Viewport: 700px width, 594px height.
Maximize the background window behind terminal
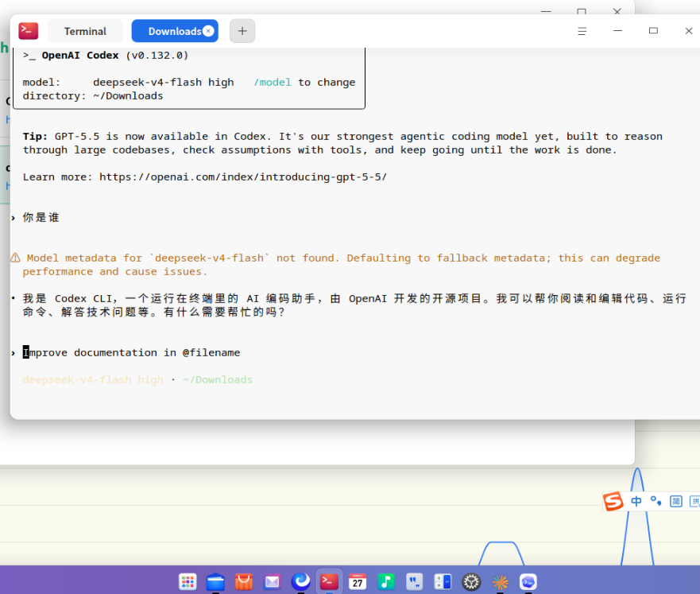(x=582, y=10)
